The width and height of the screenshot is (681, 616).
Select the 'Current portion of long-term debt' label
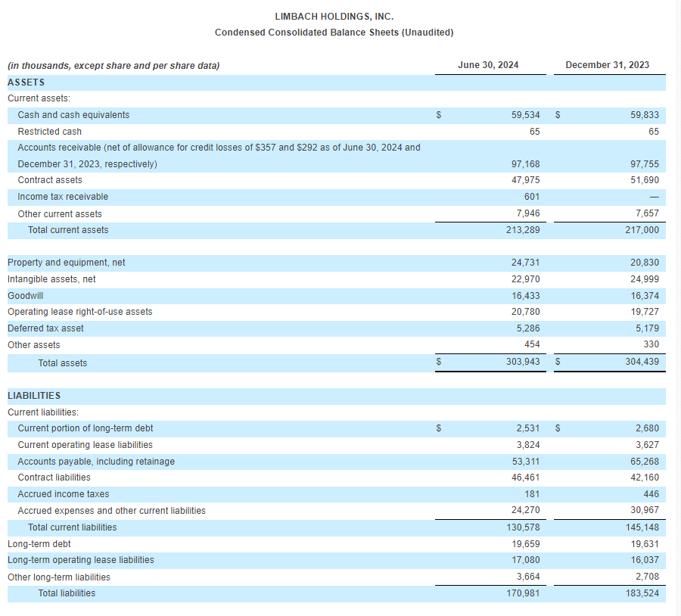pos(86,429)
